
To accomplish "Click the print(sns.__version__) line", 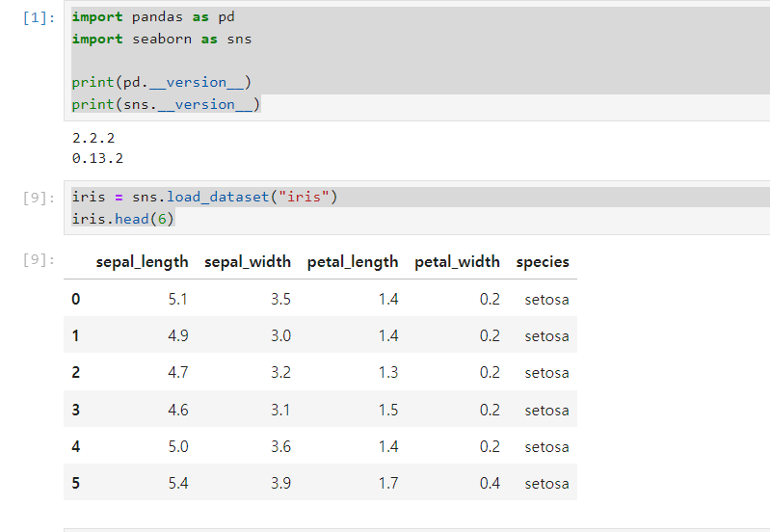I will 166,105.
